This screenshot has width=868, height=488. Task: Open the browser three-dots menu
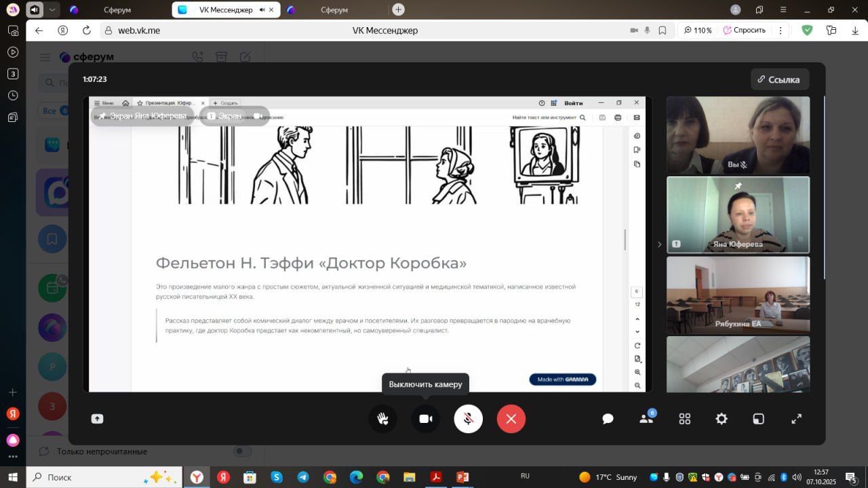(781, 30)
